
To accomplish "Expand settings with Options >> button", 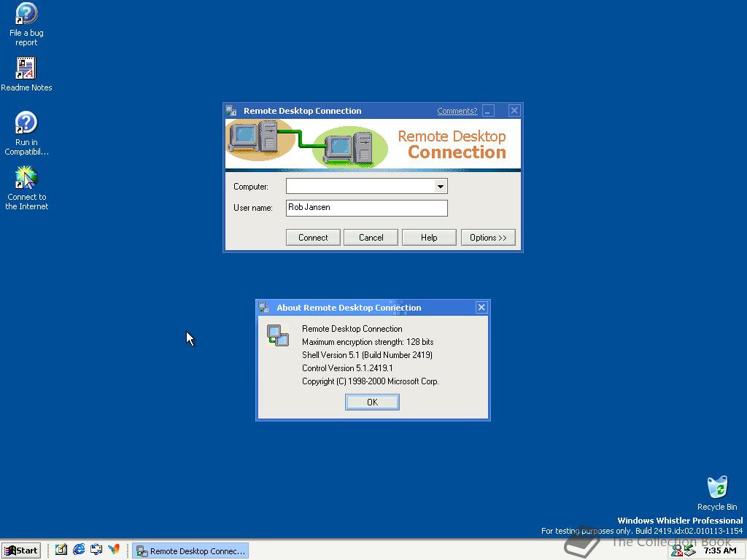I will click(x=488, y=237).
